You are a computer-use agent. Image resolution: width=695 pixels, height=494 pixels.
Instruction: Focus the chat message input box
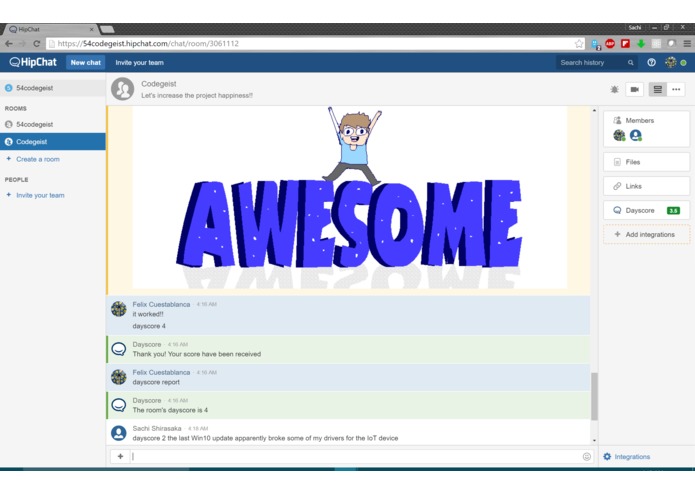pyautogui.click(x=356, y=456)
